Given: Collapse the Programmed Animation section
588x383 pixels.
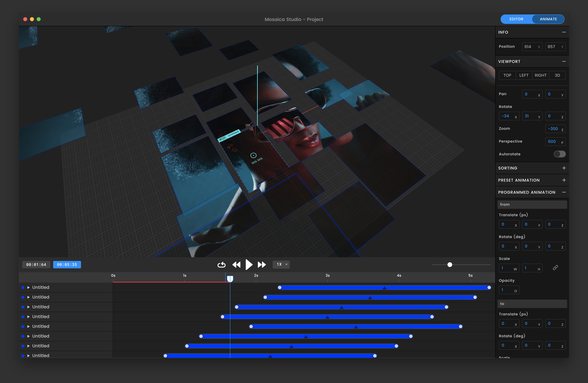Looking at the screenshot, I should tap(564, 192).
